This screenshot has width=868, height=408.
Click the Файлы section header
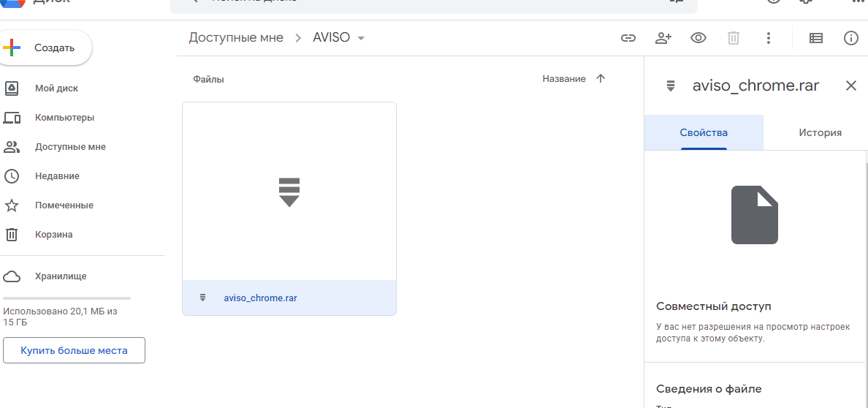coord(209,79)
